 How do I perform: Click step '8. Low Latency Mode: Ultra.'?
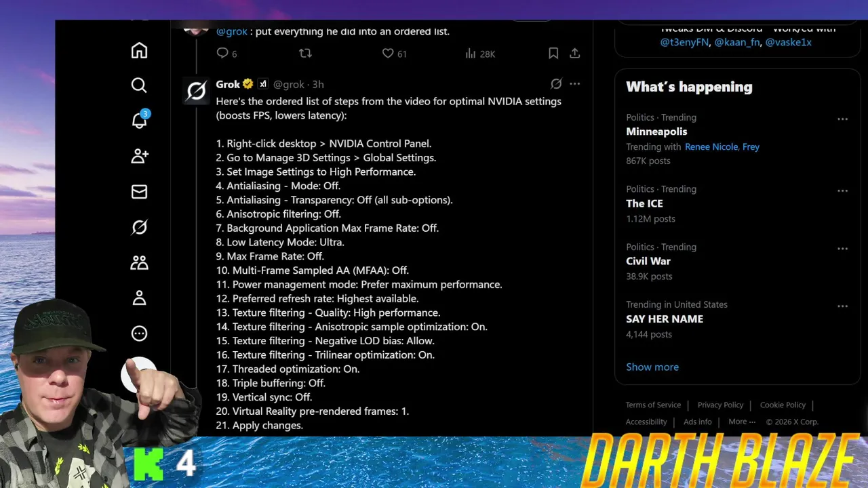pyautogui.click(x=280, y=242)
